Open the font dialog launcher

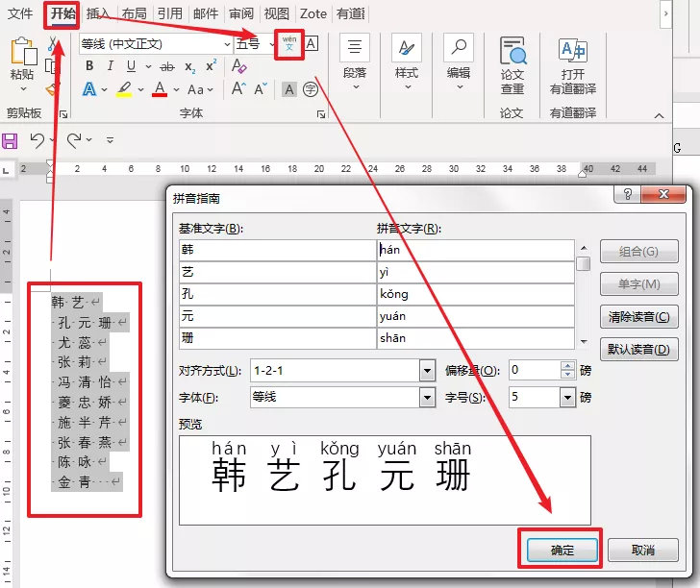pyautogui.click(x=320, y=114)
